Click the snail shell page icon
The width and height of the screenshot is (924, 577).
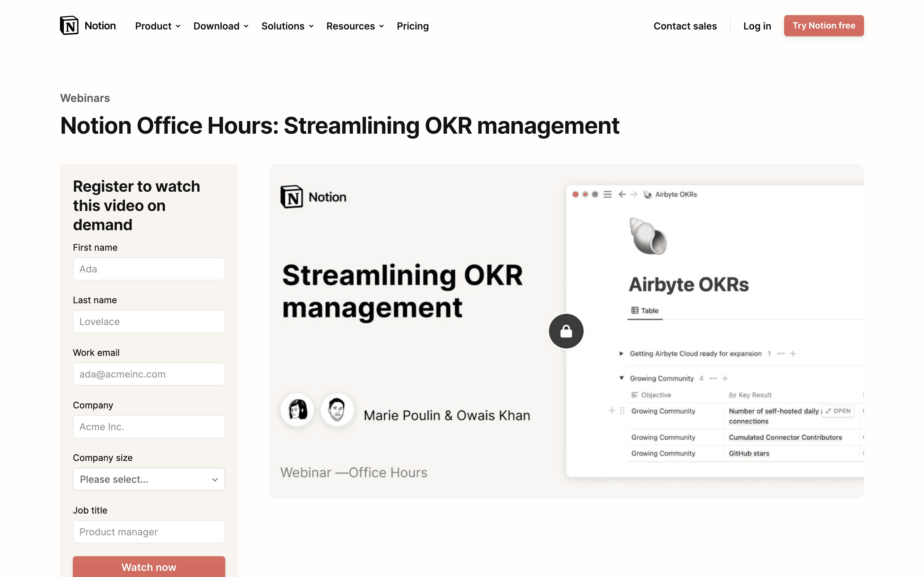647,236
